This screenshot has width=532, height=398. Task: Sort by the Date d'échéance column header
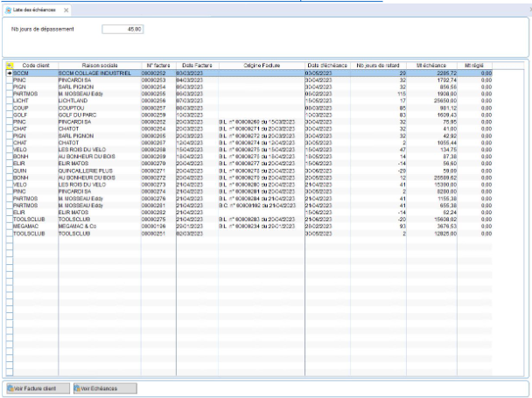coord(326,65)
